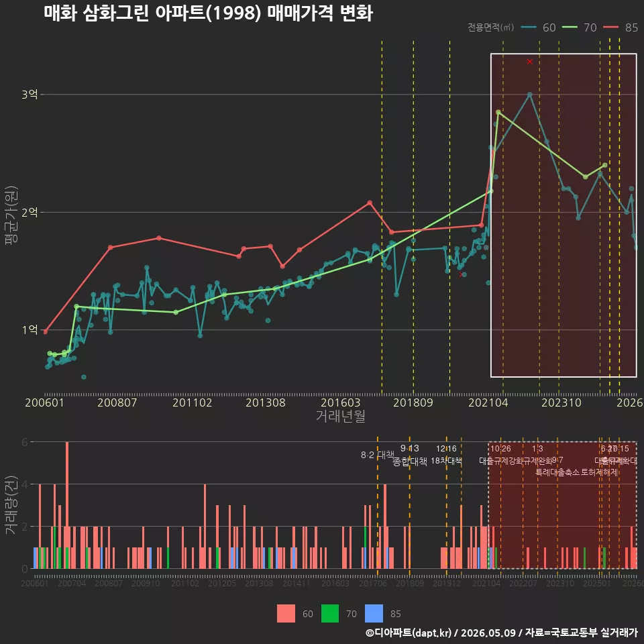Click the red 85 line's first point at 1억
This screenshot has height=644, width=644.
46,331
